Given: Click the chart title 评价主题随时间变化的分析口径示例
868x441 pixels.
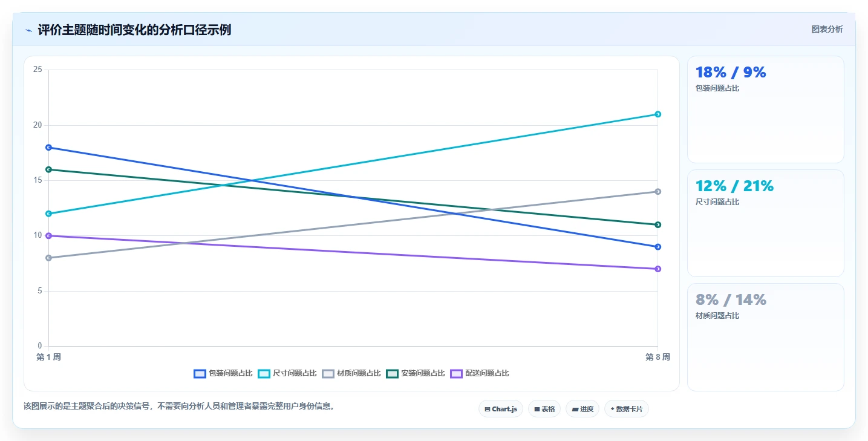Looking at the screenshot, I should pos(134,30).
